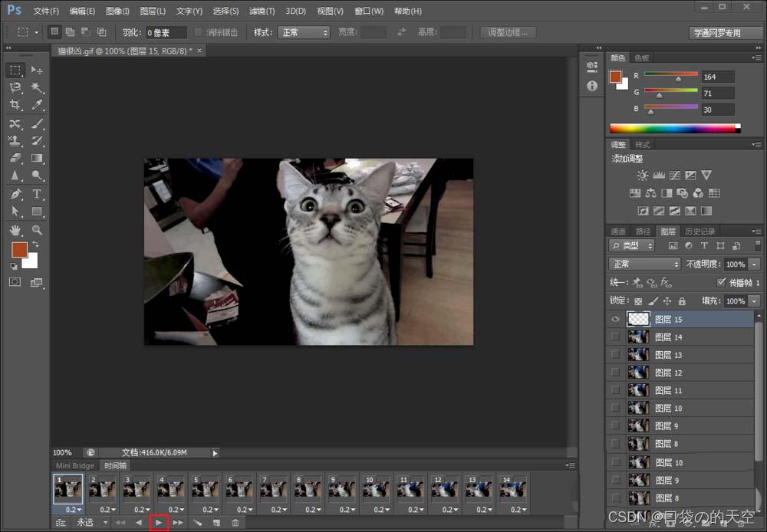The width and height of the screenshot is (767, 532).
Task: Switch to the 色板 tab
Action: [x=641, y=57]
